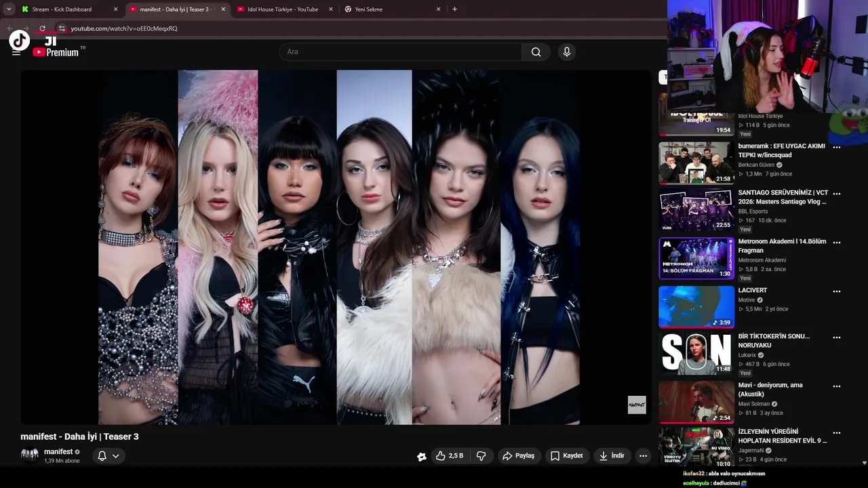Open the EFE UYGAC AKIMI TEPKİ video thumbnail

coord(696,163)
